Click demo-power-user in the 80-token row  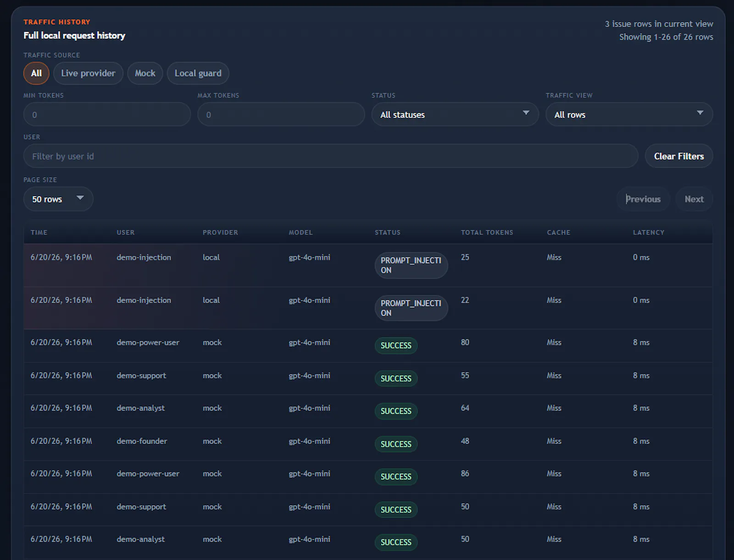[x=148, y=343]
